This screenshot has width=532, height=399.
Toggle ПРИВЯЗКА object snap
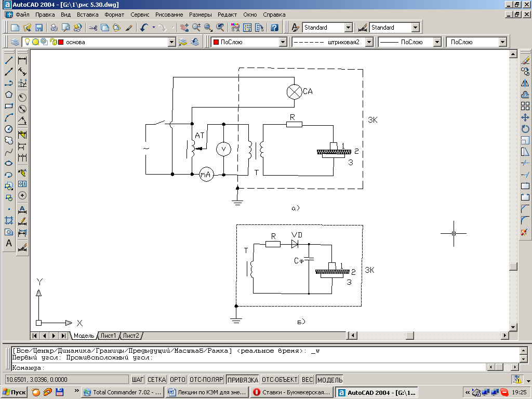click(243, 380)
